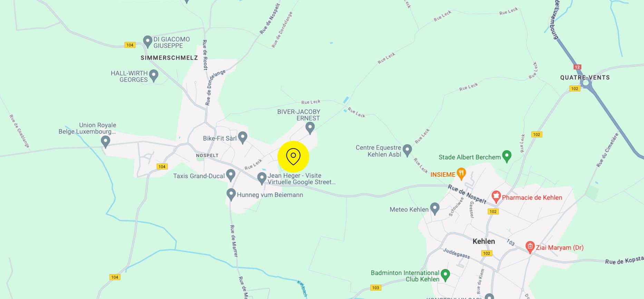Open the Badminton International Club Kehlen pin
Screen dimensions: 644x299
[x=446, y=275]
